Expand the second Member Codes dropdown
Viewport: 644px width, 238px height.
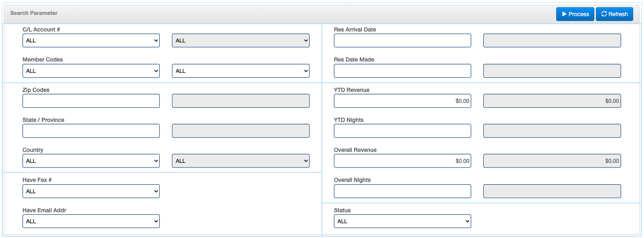pyautogui.click(x=240, y=71)
